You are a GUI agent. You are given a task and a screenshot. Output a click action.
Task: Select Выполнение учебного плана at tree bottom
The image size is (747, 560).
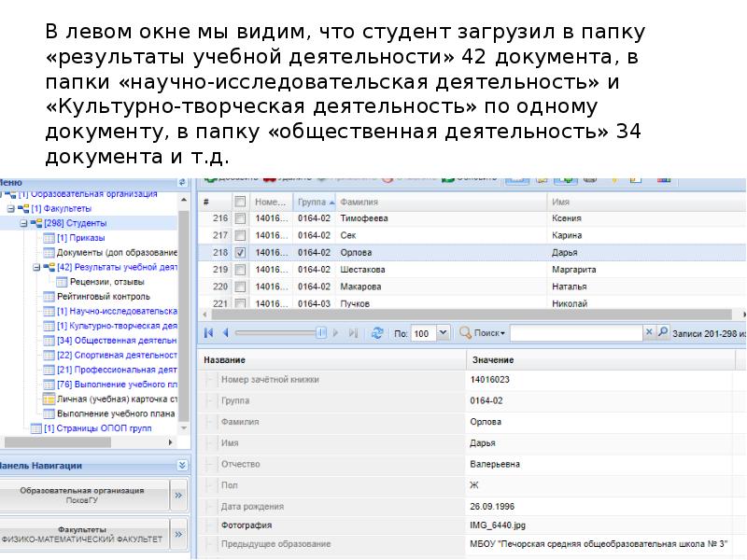[x=116, y=413]
